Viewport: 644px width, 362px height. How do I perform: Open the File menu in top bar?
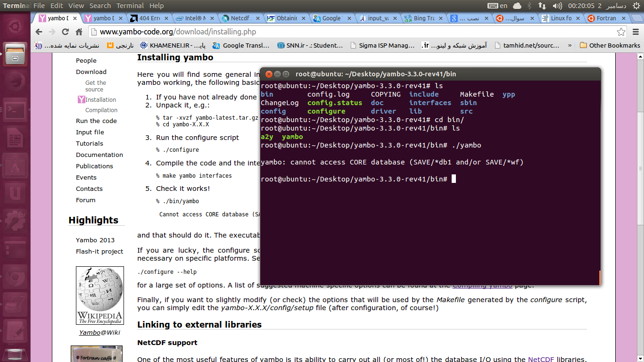coord(39,6)
